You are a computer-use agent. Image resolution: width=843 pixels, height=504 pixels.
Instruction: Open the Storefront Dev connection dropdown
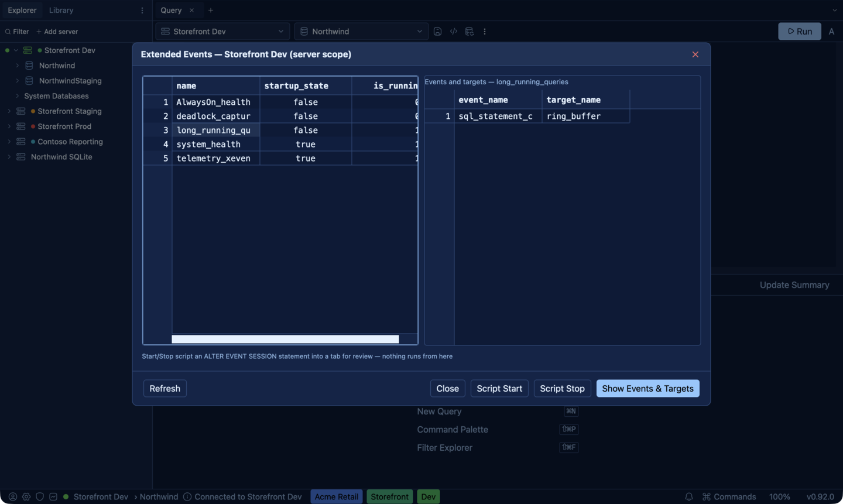[x=222, y=32]
